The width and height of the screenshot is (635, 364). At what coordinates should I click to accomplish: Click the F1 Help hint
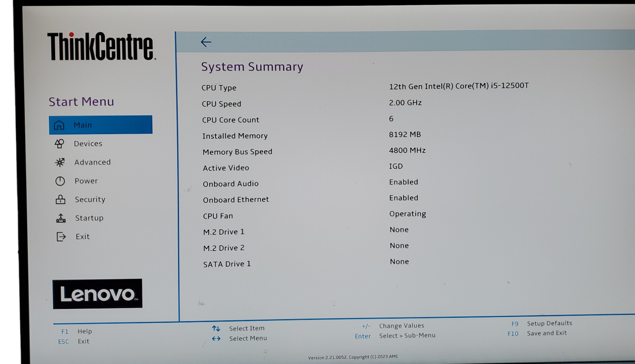coord(77,331)
